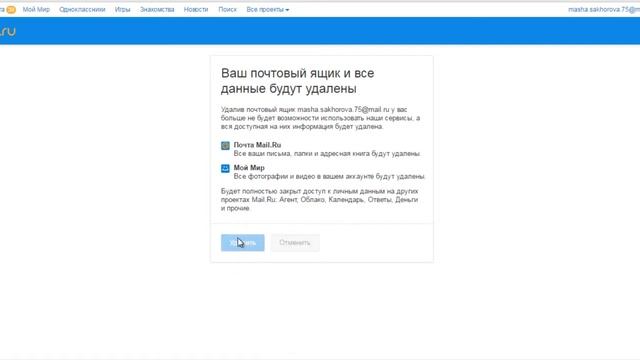Open Знакомства in the top bar
Viewport: 640px width, 360px height.
(157, 9)
